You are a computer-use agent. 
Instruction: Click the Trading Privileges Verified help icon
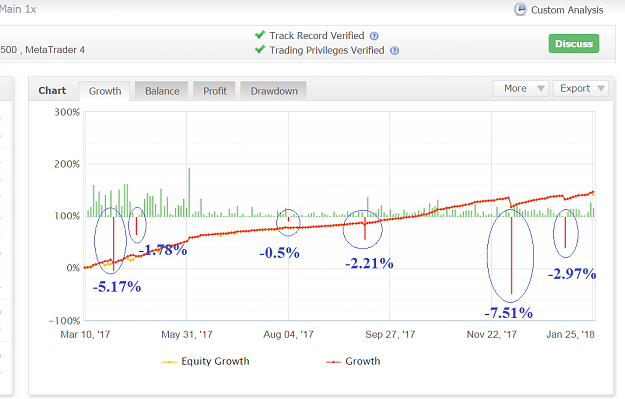[x=394, y=51]
